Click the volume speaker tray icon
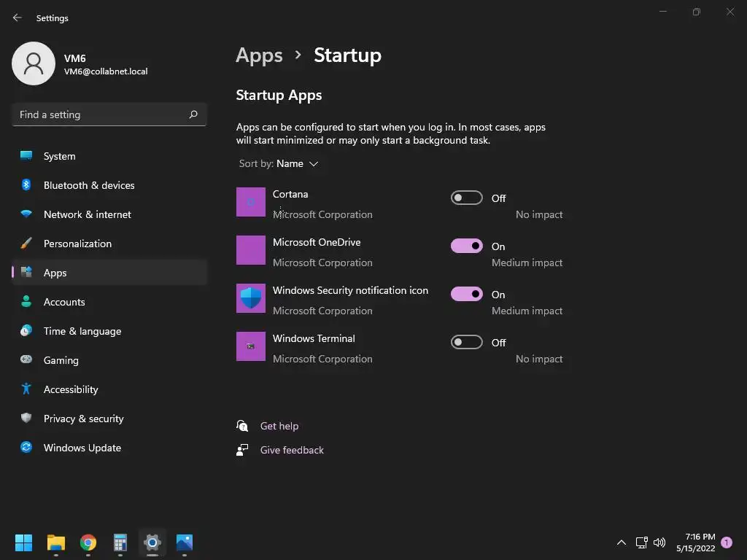 click(x=659, y=542)
